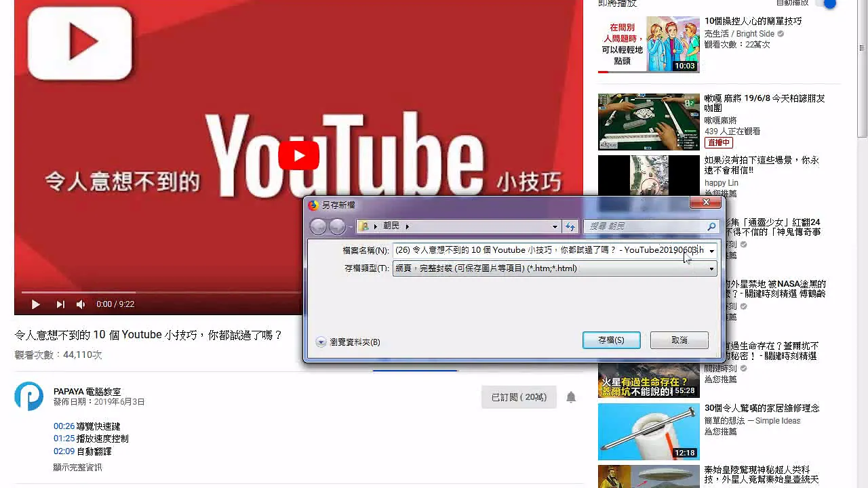Click the Subscribed (已訂閱) button
This screenshot has width=868, height=488.
pyautogui.click(x=519, y=397)
